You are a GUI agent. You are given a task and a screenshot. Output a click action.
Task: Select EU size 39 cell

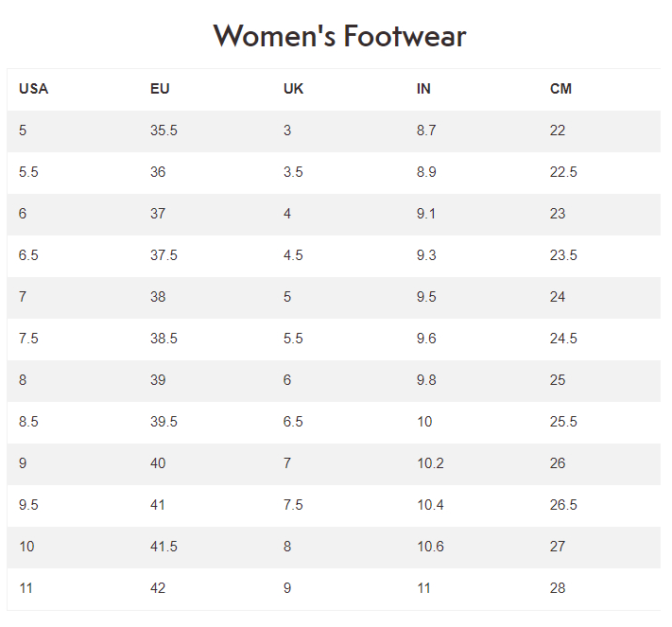coord(158,380)
